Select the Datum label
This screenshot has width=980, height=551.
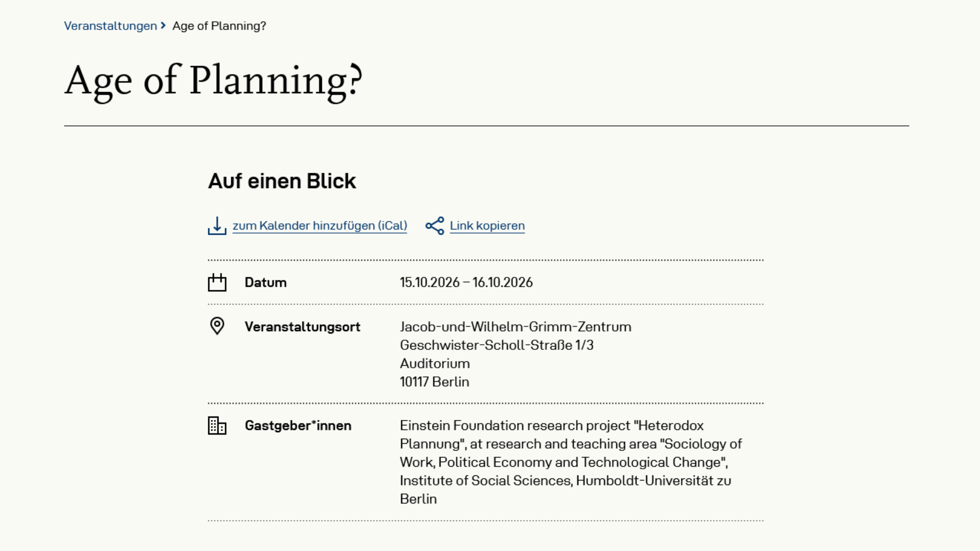[265, 282]
